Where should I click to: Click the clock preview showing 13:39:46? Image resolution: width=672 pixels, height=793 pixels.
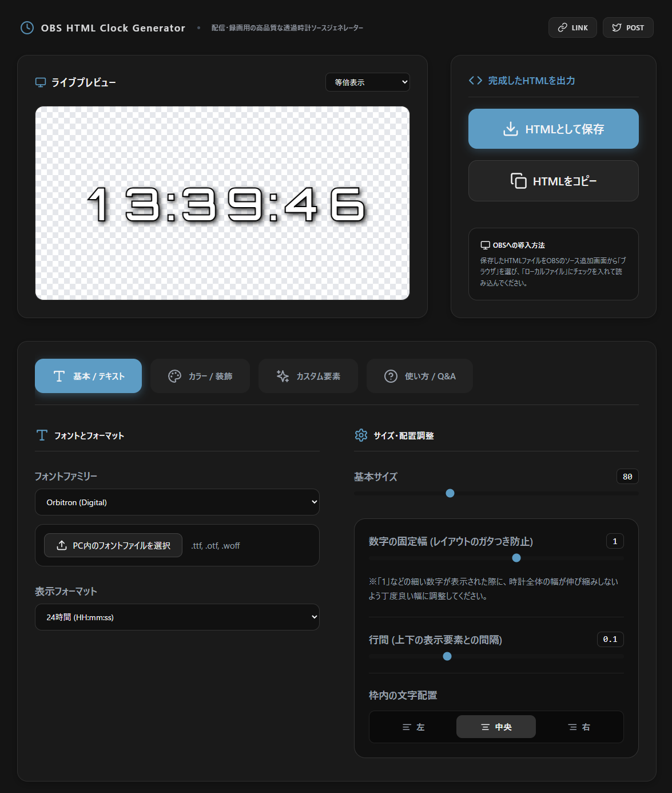point(222,203)
